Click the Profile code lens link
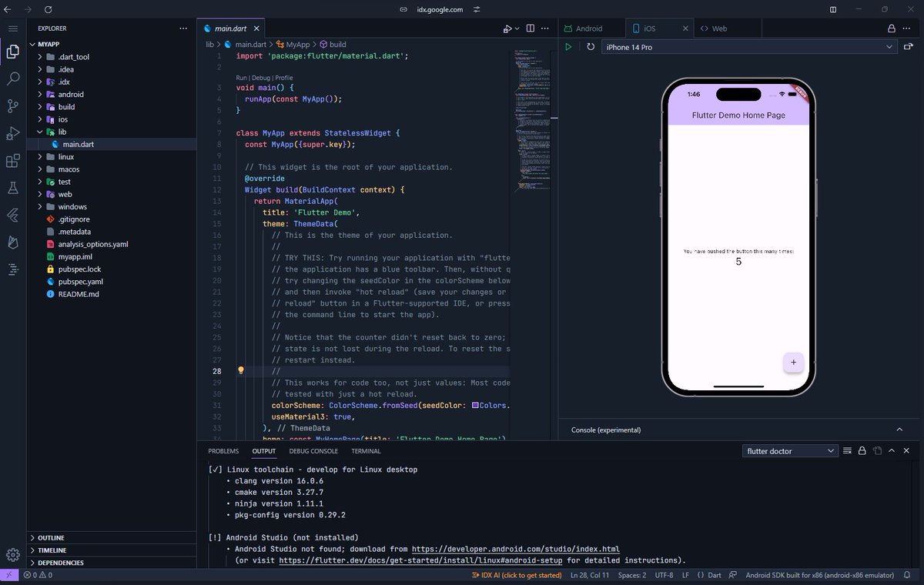The image size is (924, 585). pos(283,78)
